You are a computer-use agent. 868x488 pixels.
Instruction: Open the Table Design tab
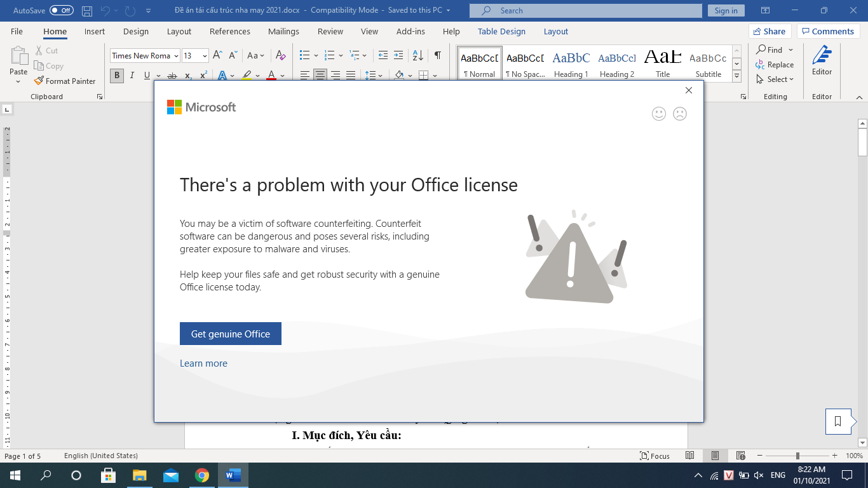click(501, 31)
